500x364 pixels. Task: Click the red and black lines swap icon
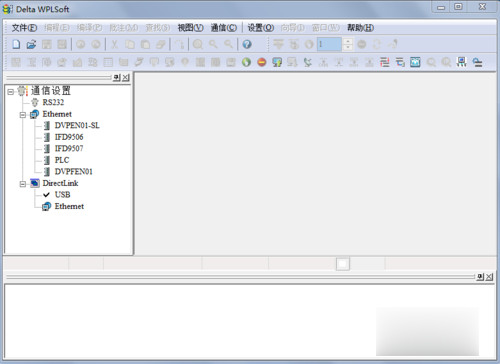[384, 62]
